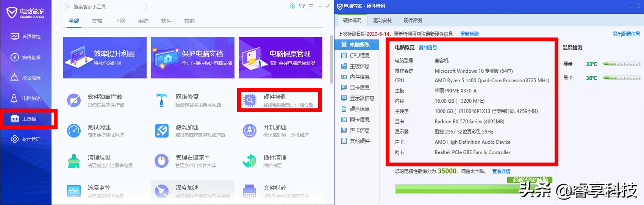Open the 硬件概况 tab in 硬件检测 window

[352, 20]
